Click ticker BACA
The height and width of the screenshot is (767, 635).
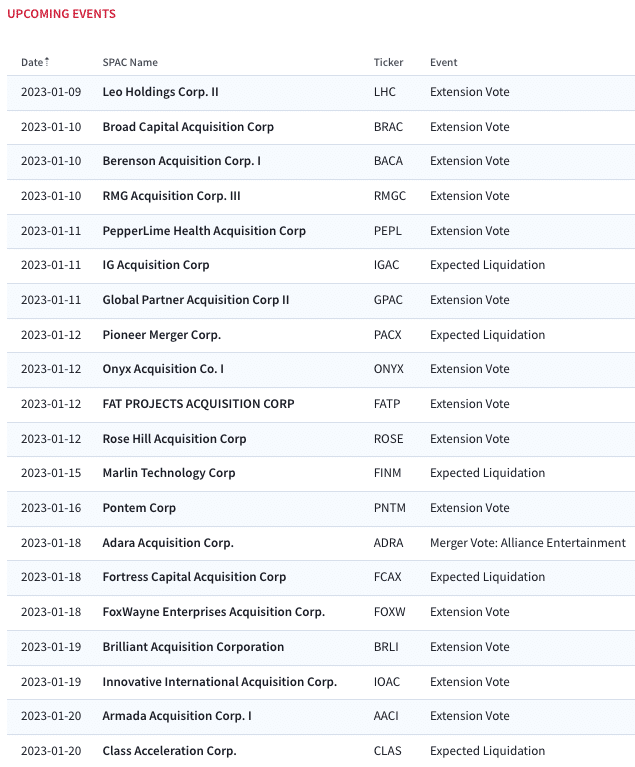pyautogui.click(x=388, y=161)
